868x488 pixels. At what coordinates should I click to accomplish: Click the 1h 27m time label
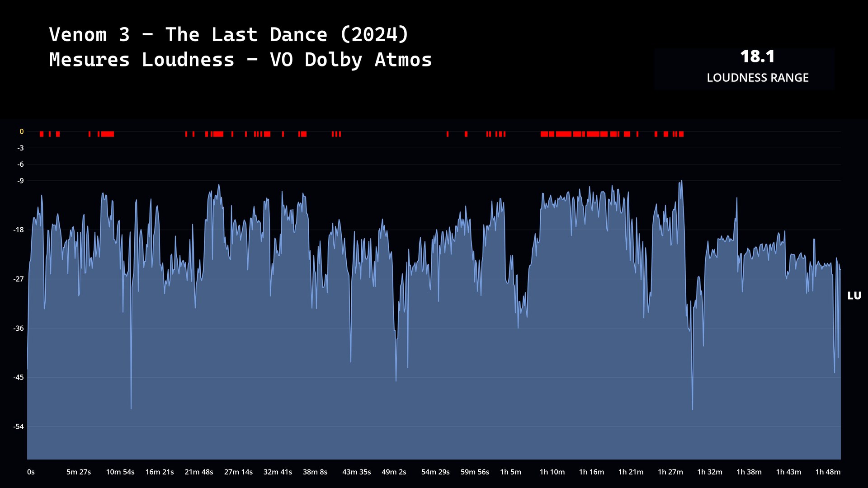670,472
